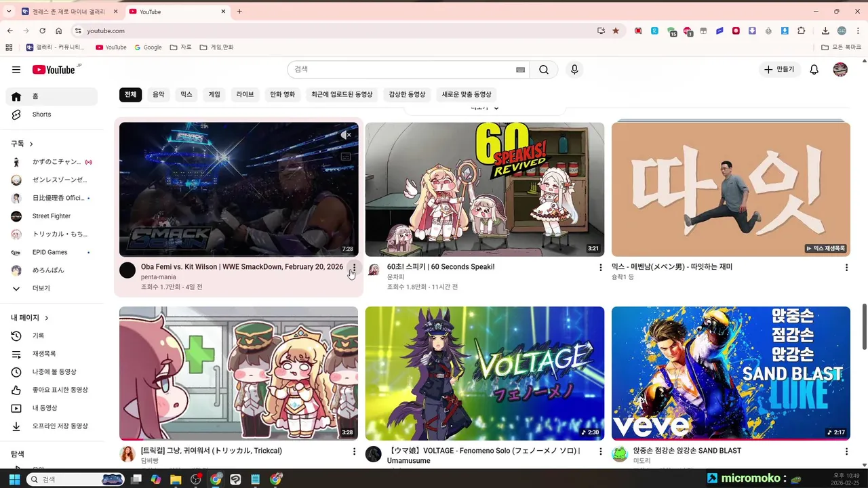Open the EPID Games subscription
Viewport: 868px width, 488px height.
tap(52, 252)
